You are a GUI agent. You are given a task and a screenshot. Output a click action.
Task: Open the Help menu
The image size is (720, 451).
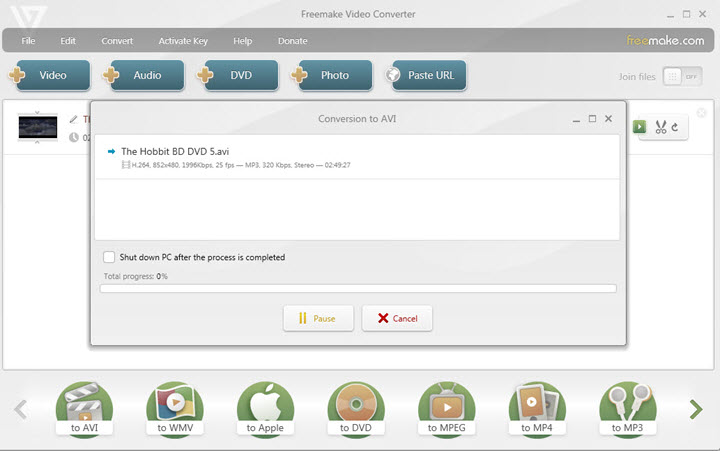pyautogui.click(x=242, y=41)
